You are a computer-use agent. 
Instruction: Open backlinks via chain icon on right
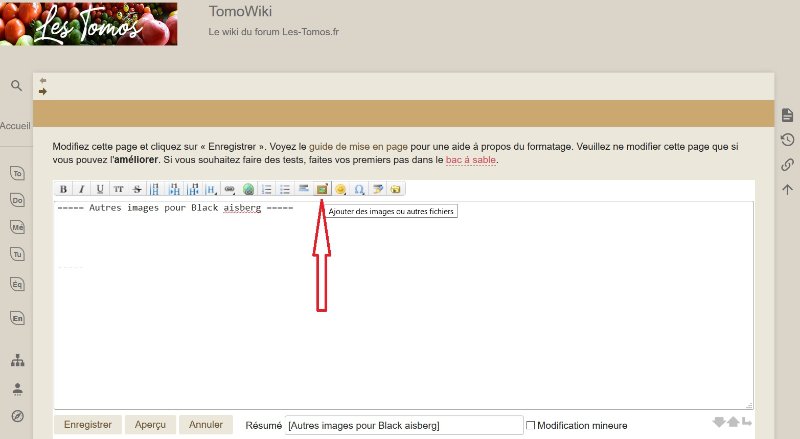tap(787, 164)
